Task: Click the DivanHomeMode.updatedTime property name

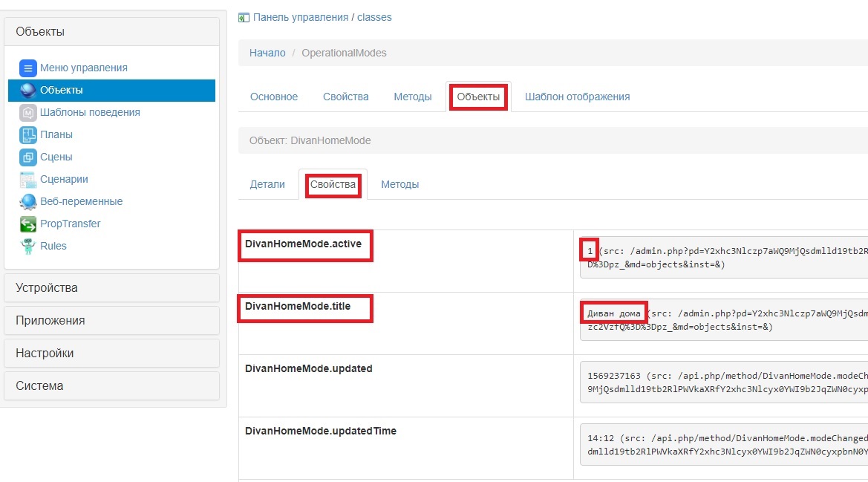Action: point(321,431)
